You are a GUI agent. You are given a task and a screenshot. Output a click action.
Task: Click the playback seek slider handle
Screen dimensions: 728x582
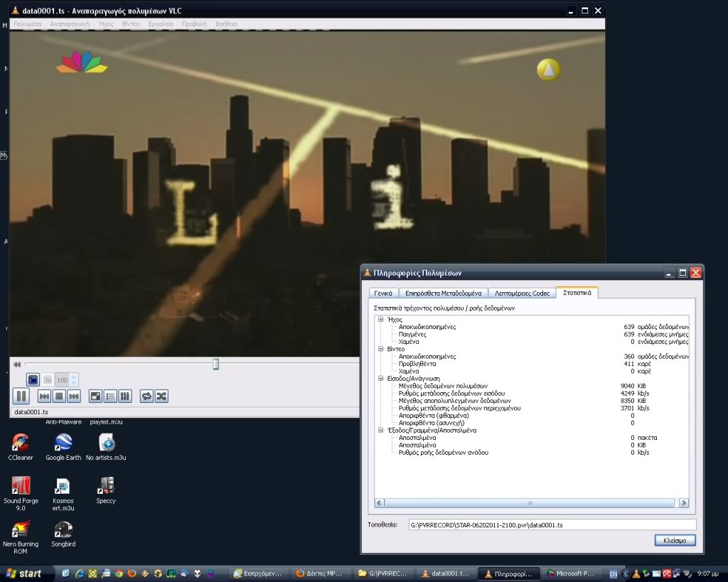(215, 364)
